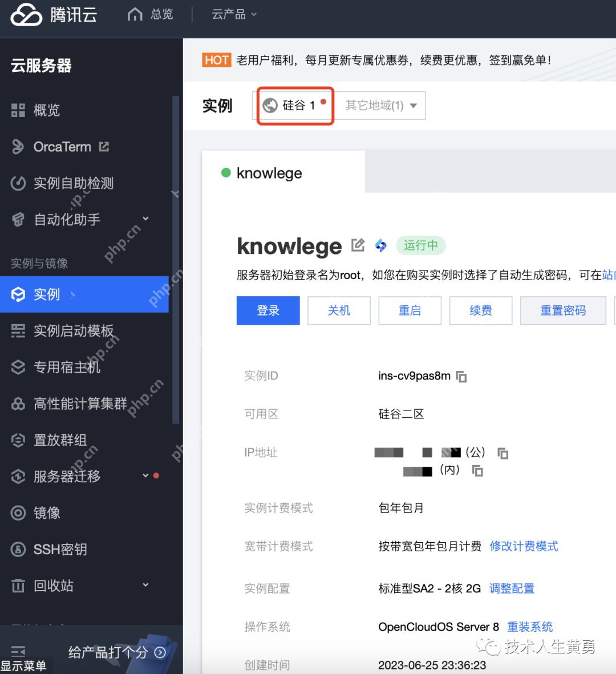Open OrcaTerm via its external link icon
Viewport: 616px width, 674px height.
pyautogui.click(x=104, y=146)
